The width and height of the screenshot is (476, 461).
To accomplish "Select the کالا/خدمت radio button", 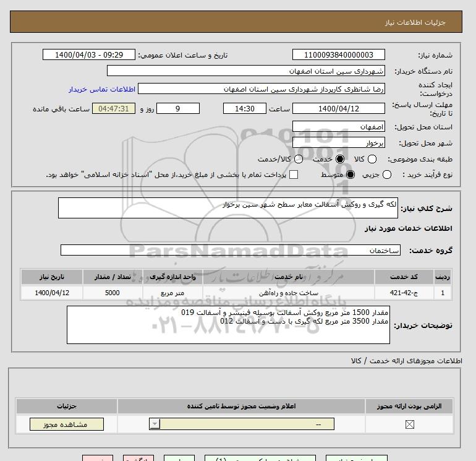I will 299,159.
